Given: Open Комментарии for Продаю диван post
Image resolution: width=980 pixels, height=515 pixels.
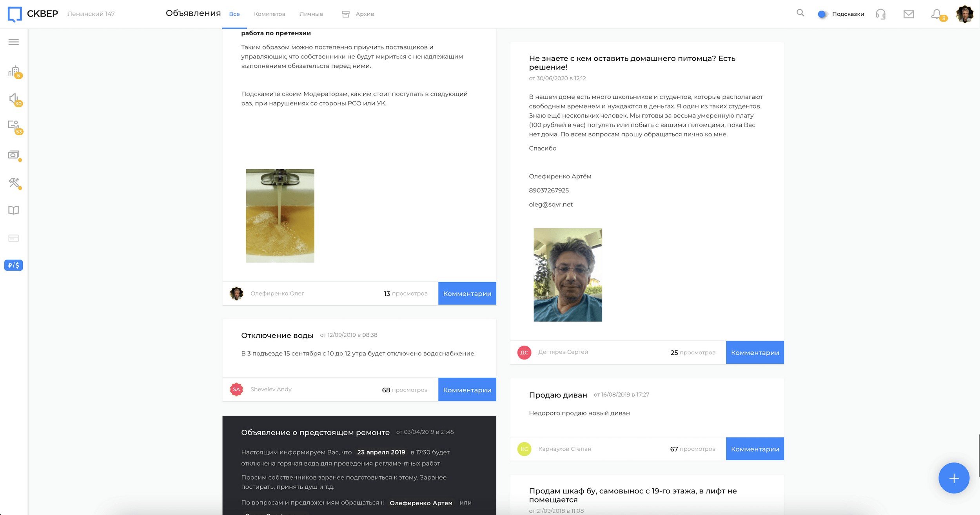Looking at the screenshot, I should (755, 449).
